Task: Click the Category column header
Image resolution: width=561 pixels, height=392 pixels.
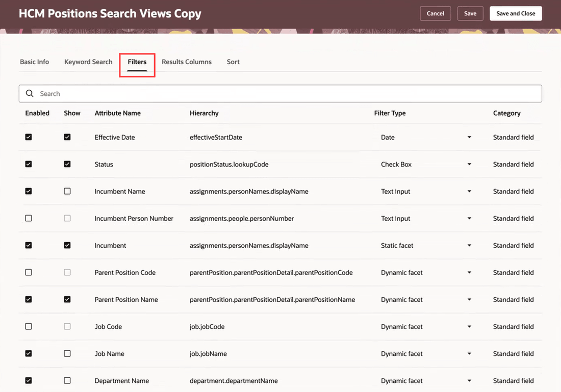Action: pos(506,113)
